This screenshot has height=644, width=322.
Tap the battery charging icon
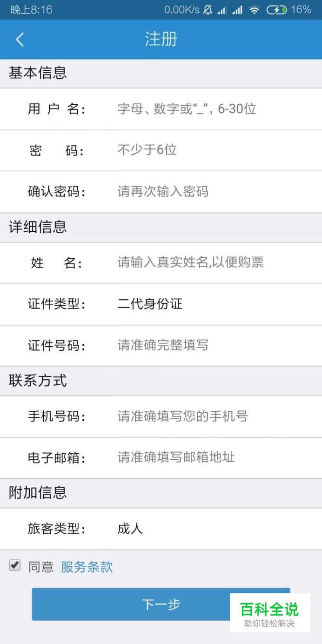(x=276, y=10)
